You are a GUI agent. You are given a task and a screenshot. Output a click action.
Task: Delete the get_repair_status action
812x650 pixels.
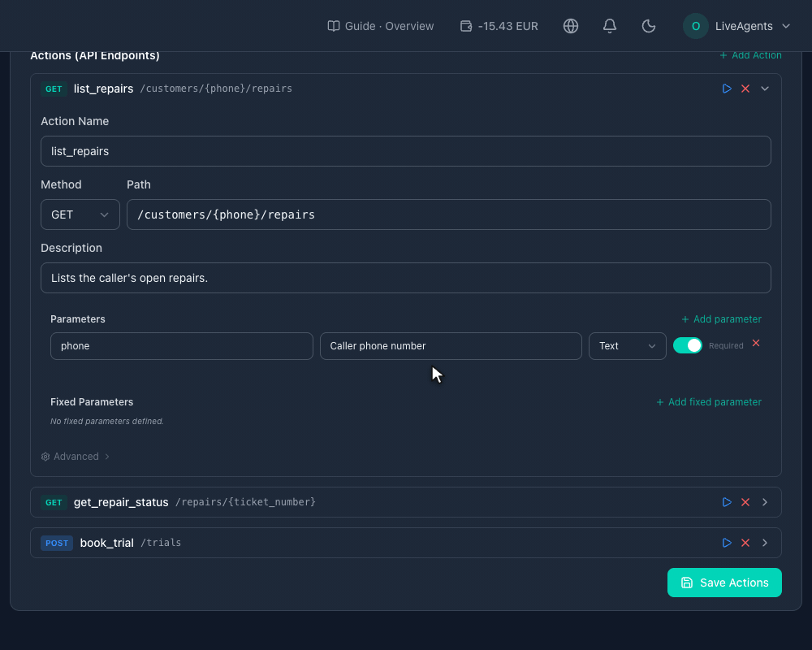745,502
